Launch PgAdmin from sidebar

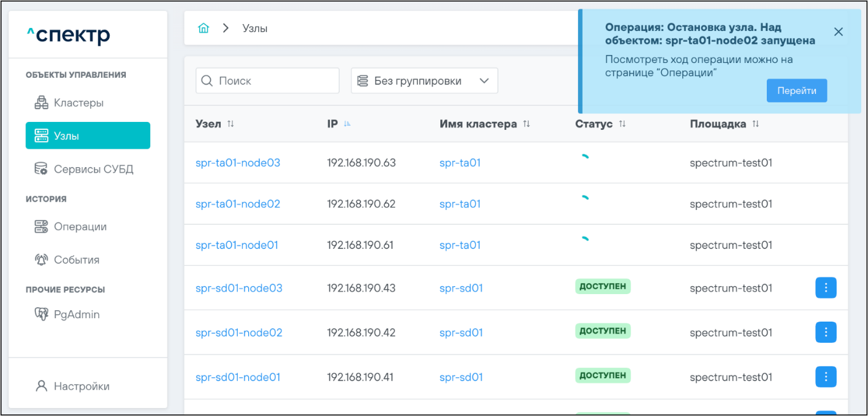tap(76, 314)
